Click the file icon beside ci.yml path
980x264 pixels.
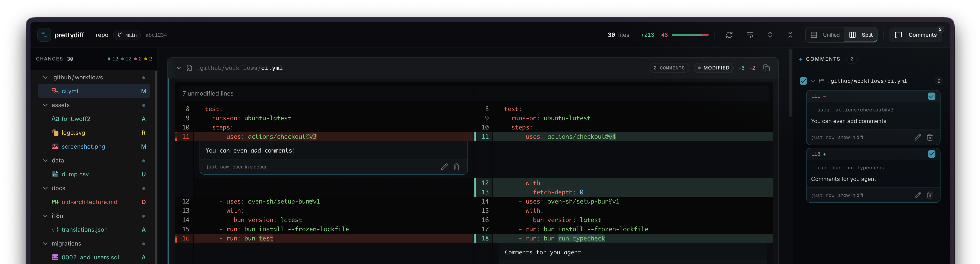(x=189, y=68)
